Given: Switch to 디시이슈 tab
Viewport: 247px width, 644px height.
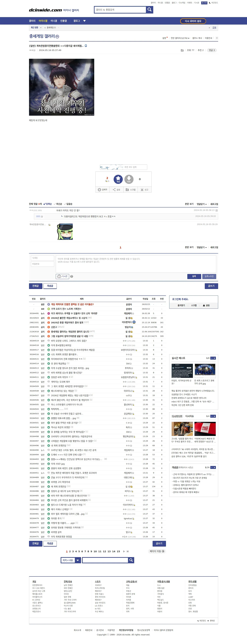Looking at the screenshot, I should (189, 416).
